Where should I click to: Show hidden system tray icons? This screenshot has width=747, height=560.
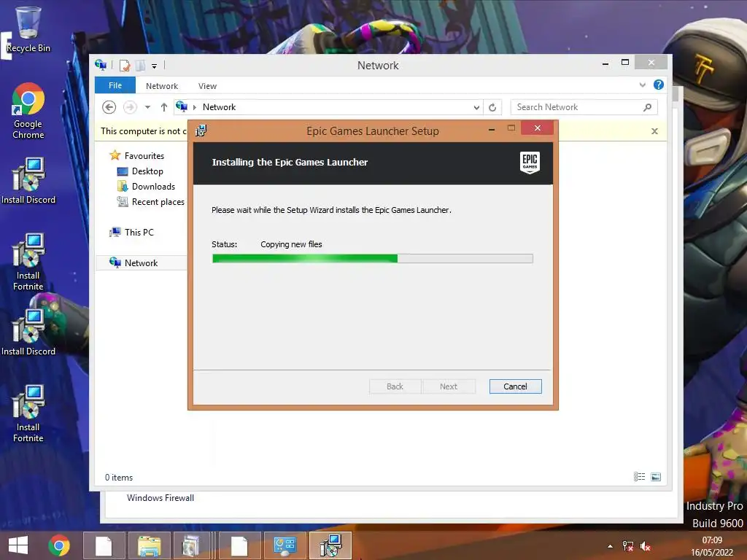point(610,546)
